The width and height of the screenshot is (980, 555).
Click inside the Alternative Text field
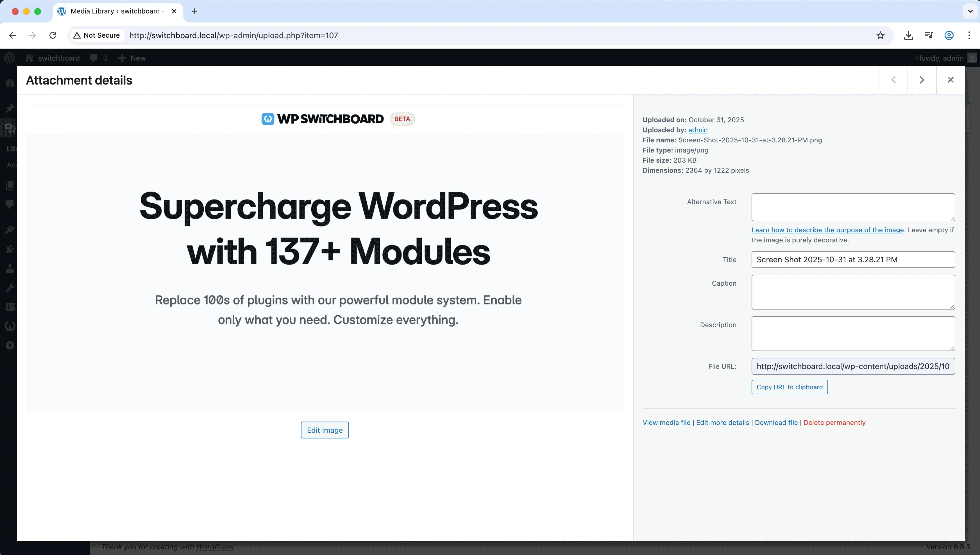tap(853, 207)
